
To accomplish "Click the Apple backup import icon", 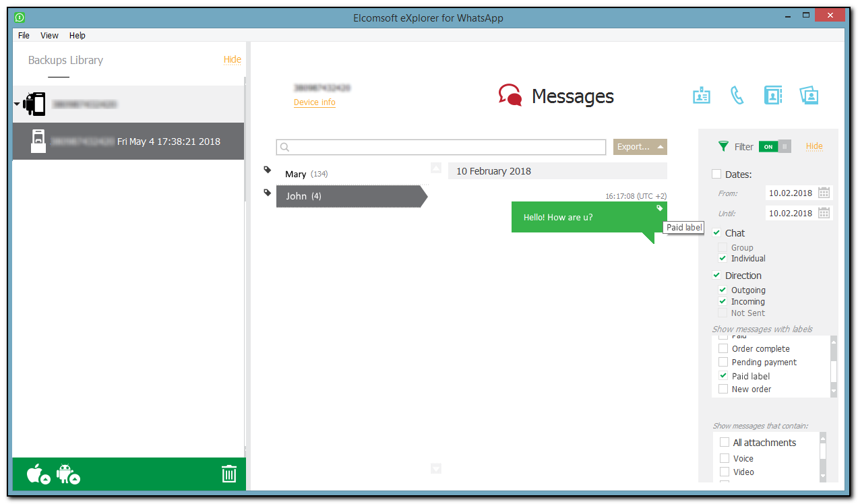I will 38,474.
